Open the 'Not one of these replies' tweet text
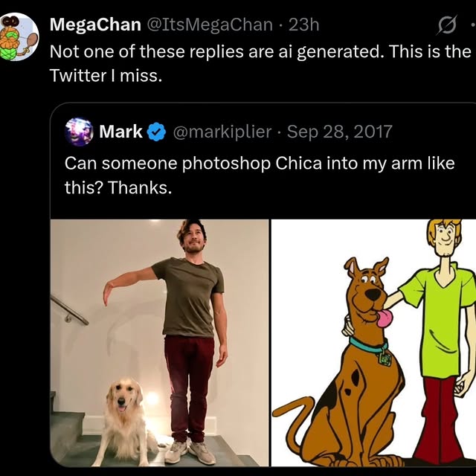This screenshot has width=476, height=476. (x=260, y=52)
